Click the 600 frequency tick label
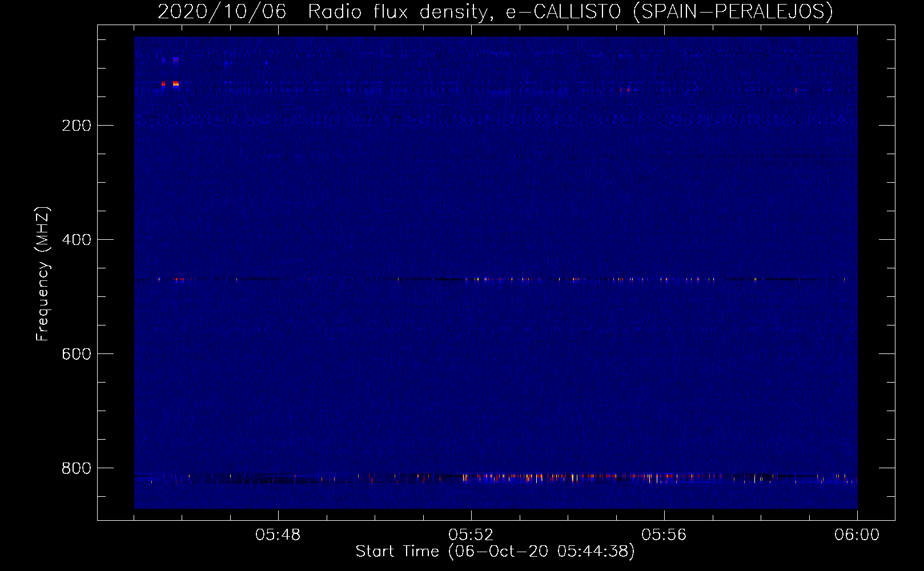The width and height of the screenshot is (924, 571). pos(77,354)
